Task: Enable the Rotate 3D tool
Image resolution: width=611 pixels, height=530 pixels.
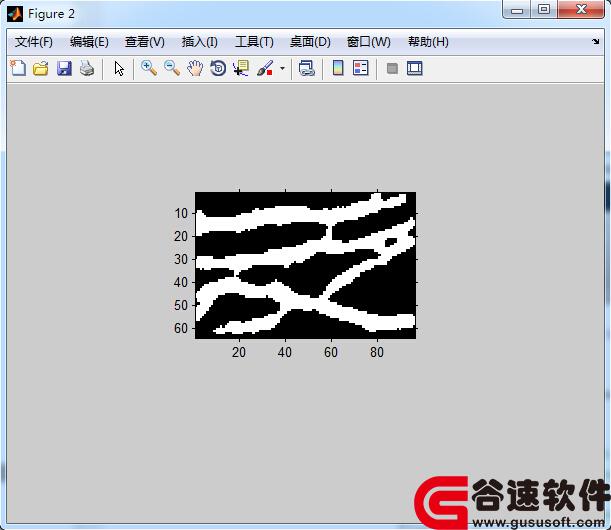Action: click(x=218, y=68)
